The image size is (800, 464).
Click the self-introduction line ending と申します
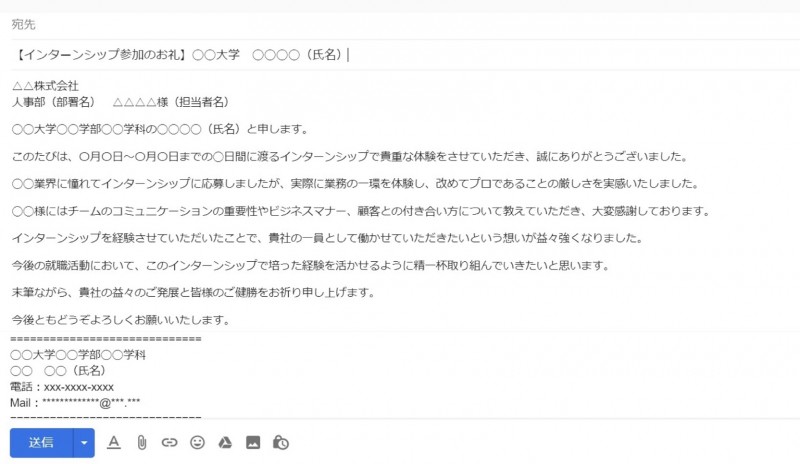(x=160, y=129)
